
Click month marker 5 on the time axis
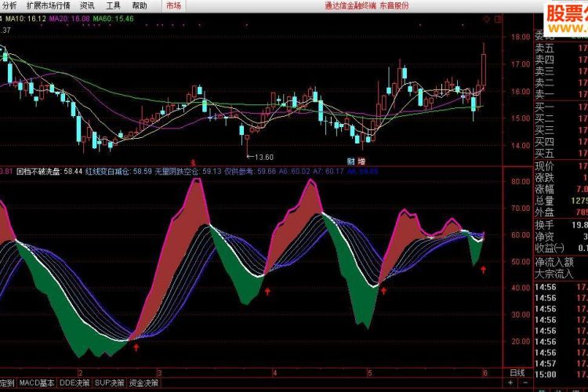click(370, 373)
